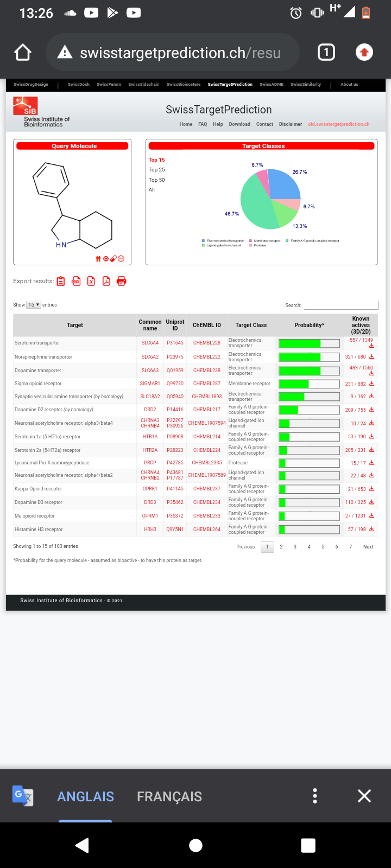Download known actives for Dopamine D2 receptor

(x=372, y=410)
